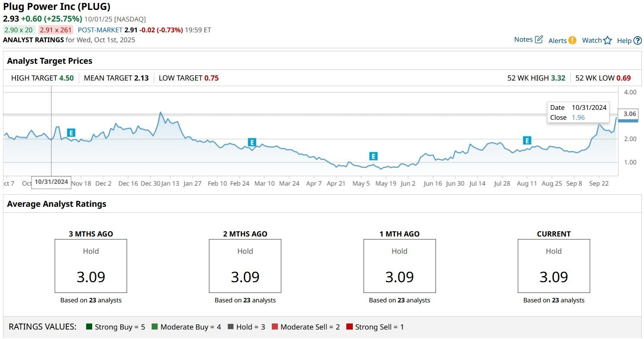Screen dimensions: 644x339
Task: Click the Notes pencil icon
Action: point(539,40)
